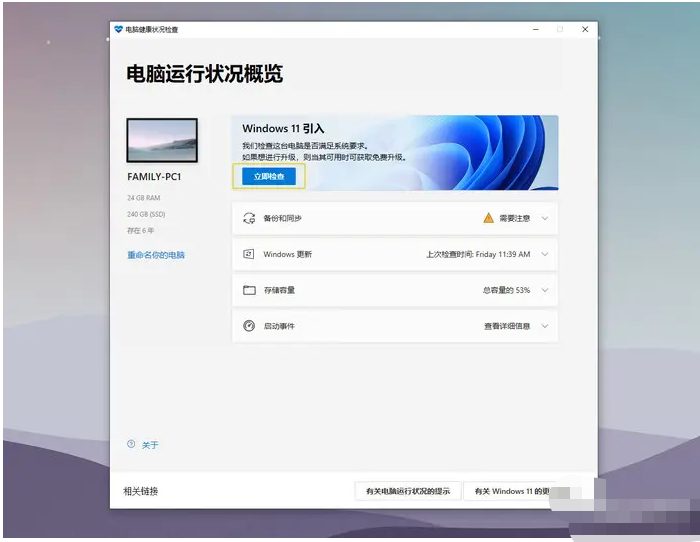Click the orange warning triangle icon
The image size is (700, 542).
tap(489, 218)
